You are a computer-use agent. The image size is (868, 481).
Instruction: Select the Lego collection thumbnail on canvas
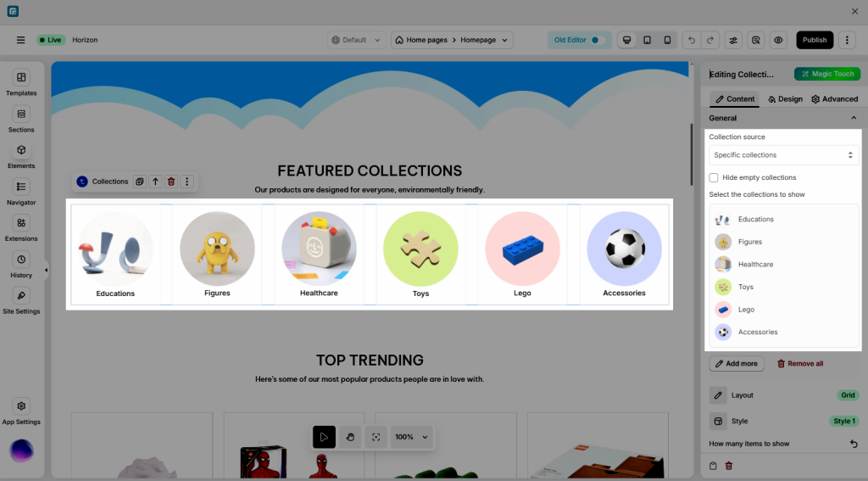pyautogui.click(x=522, y=249)
